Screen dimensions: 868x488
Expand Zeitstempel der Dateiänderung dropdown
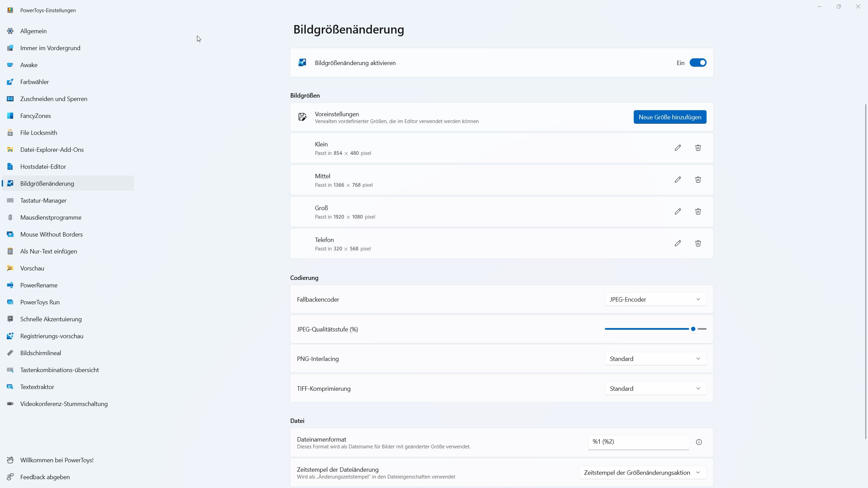point(642,472)
